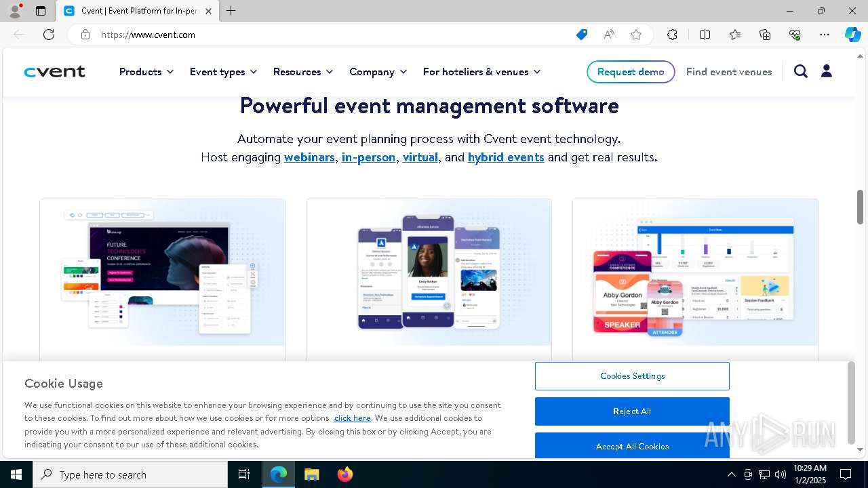This screenshot has width=868, height=488.
Task: Open Task View on the taskbar
Action: 244,474
